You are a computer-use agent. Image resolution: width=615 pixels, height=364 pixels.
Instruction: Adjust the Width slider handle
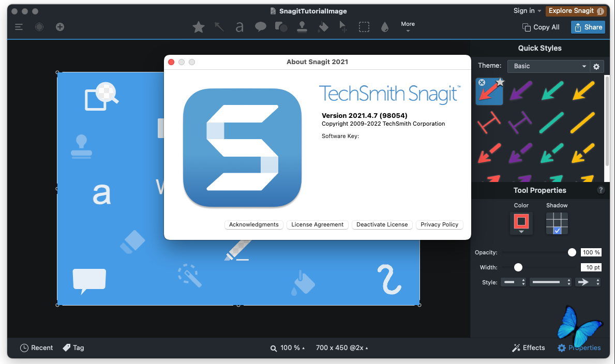(x=518, y=267)
